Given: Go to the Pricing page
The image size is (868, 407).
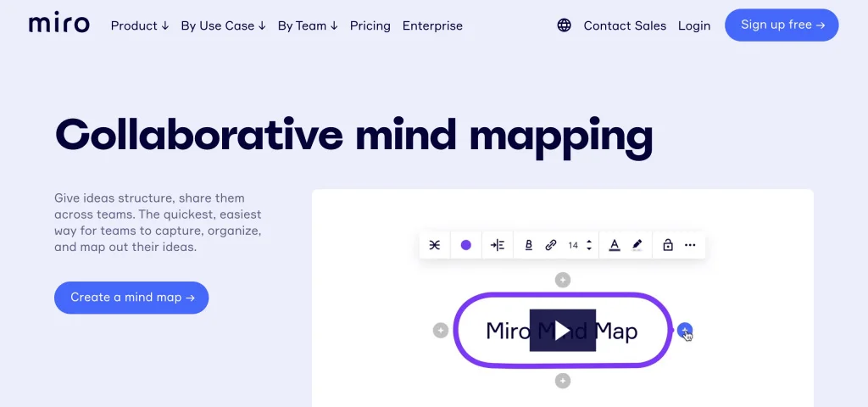Looking at the screenshot, I should [x=370, y=25].
